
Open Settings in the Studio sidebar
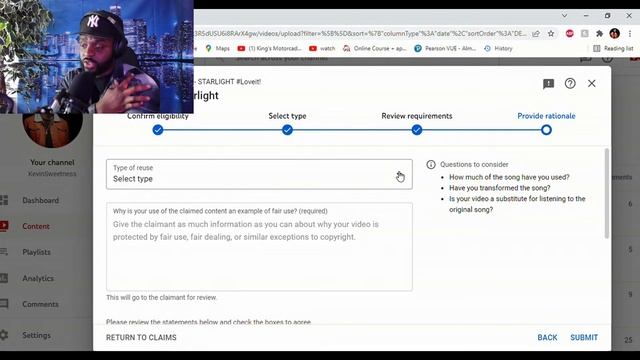pyautogui.click(x=36, y=335)
